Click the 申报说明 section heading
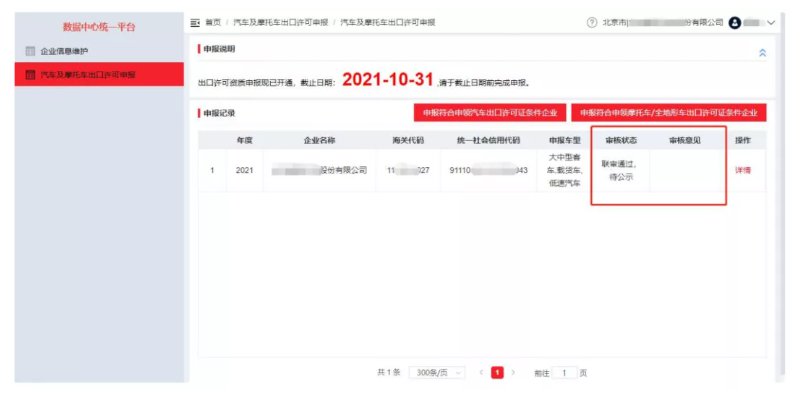The height and width of the screenshot is (397, 801). coord(219,49)
